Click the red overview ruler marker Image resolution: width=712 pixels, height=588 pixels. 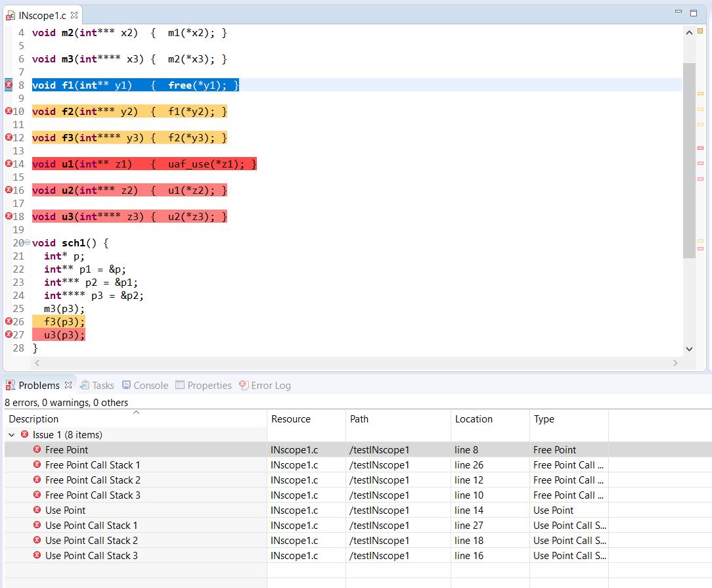click(700, 148)
